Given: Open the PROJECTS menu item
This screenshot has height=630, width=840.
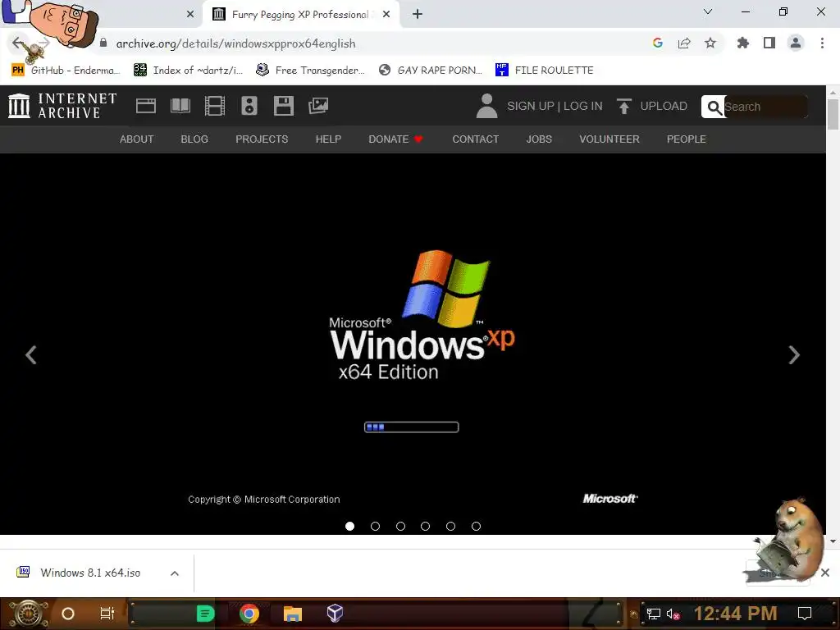Looking at the screenshot, I should point(262,139).
